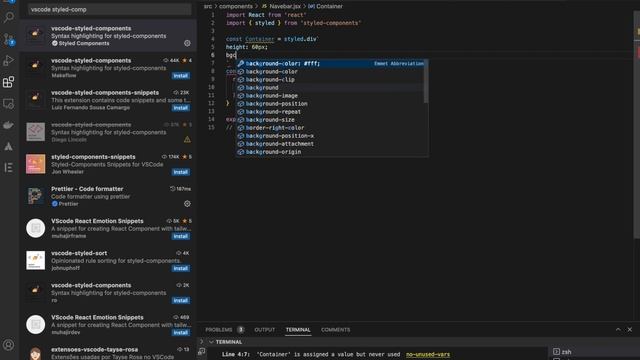640x360 pixels.
Task: Open manage gear for Prettier extension
Action: pyautogui.click(x=187, y=204)
